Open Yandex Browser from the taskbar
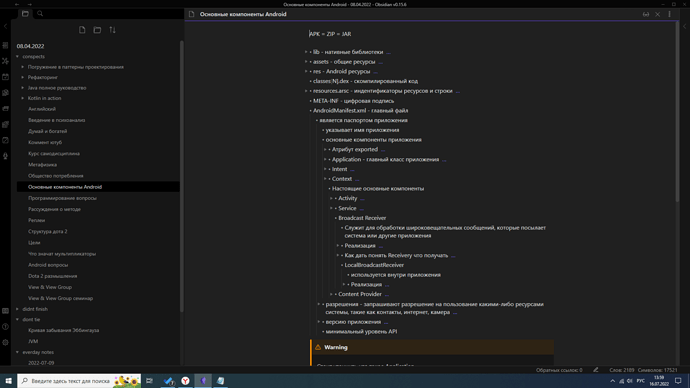 [x=185, y=381]
